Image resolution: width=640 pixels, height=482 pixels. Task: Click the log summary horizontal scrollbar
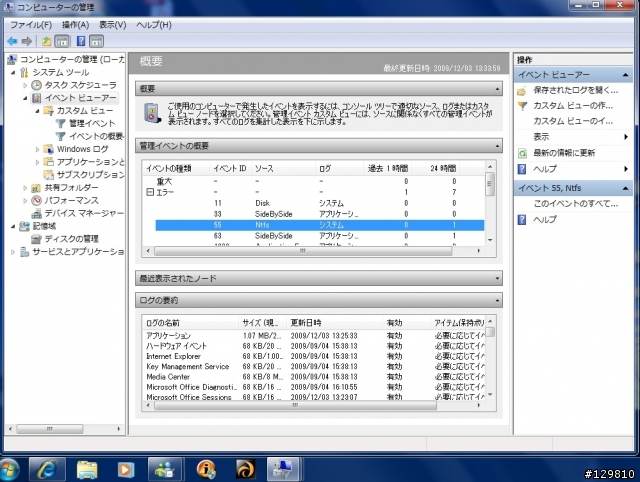(295, 405)
